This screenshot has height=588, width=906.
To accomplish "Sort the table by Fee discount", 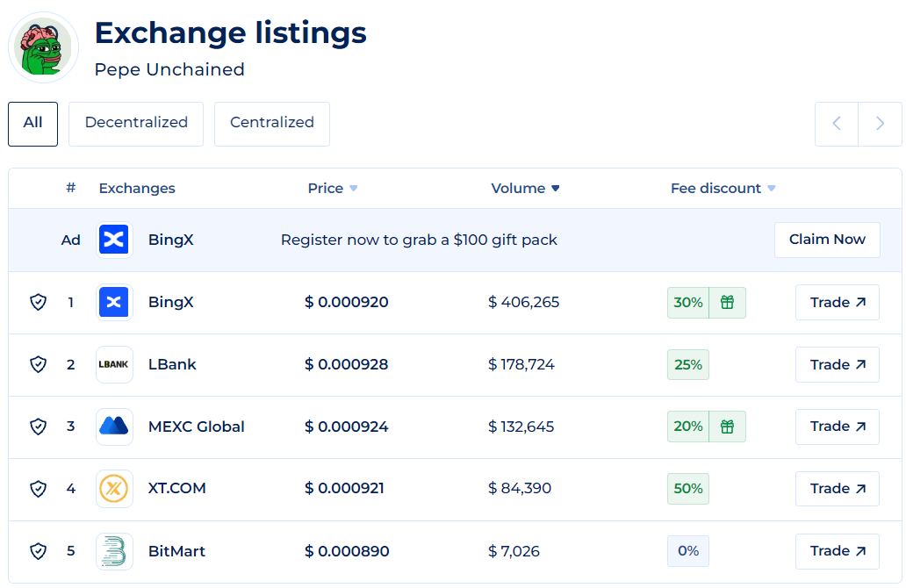I will pyautogui.click(x=723, y=189).
